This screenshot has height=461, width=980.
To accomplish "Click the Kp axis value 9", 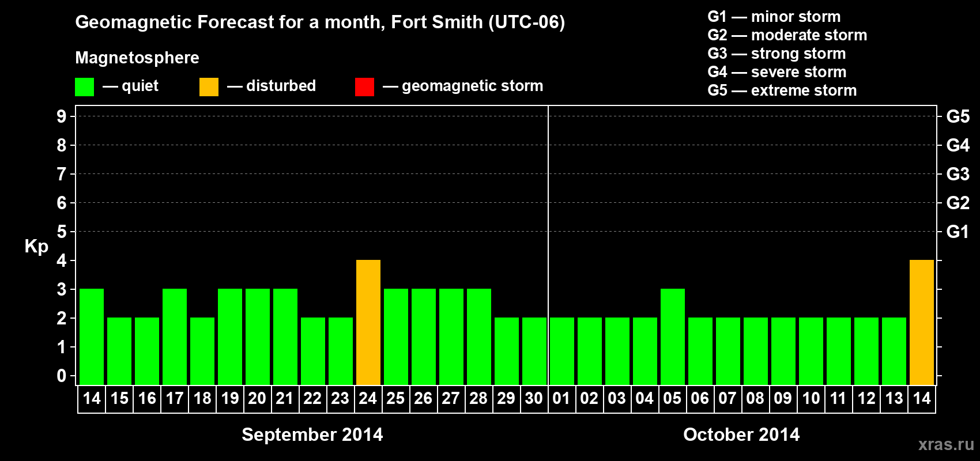I will (62, 116).
